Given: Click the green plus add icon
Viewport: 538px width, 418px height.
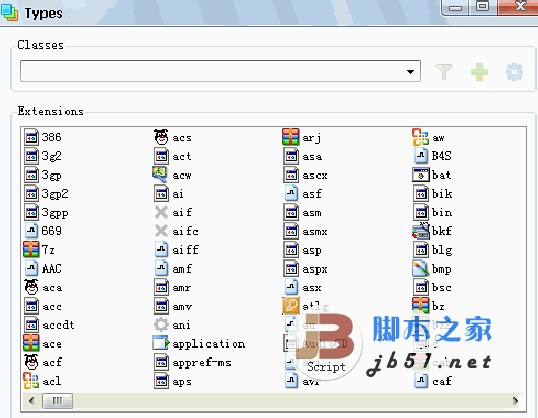Looking at the screenshot, I should tap(479, 72).
